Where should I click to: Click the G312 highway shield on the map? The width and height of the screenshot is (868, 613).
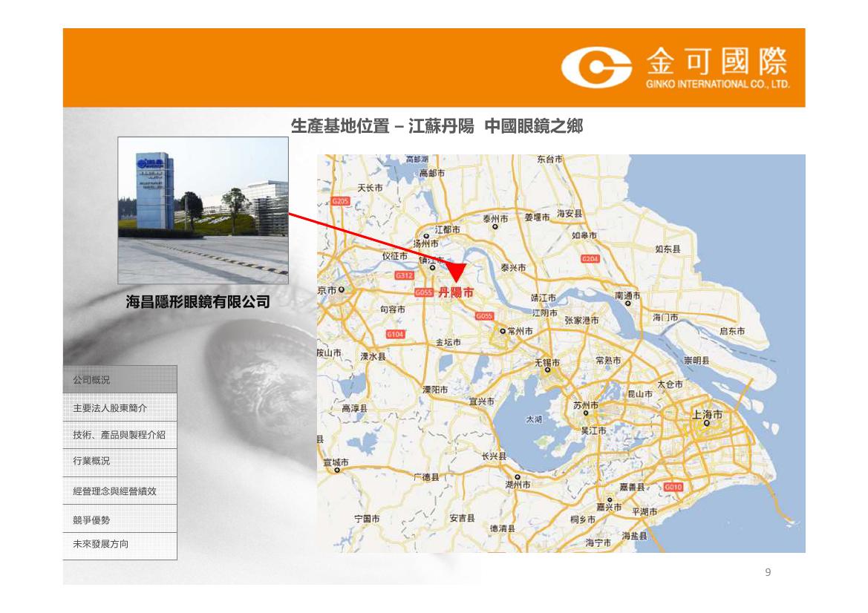pyautogui.click(x=404, y=275)
